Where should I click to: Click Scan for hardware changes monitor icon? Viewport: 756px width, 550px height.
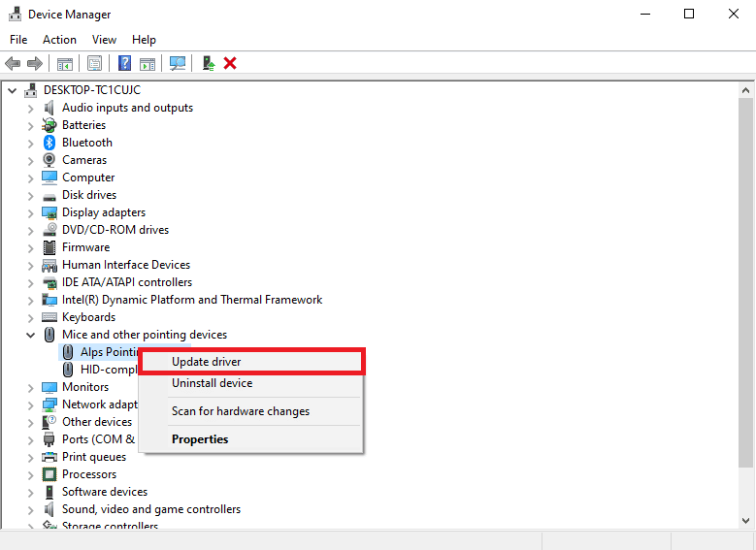(178, 63)
